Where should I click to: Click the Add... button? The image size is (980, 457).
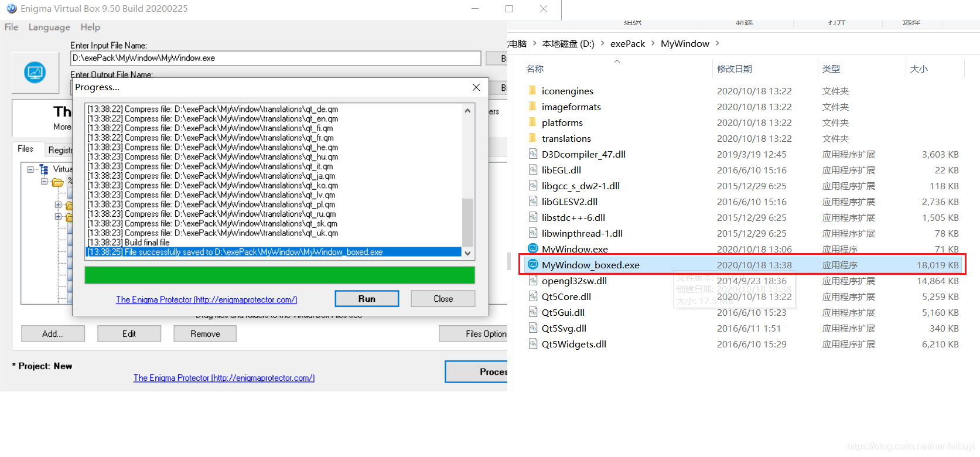pyautogui.click(x=53, y=334)
